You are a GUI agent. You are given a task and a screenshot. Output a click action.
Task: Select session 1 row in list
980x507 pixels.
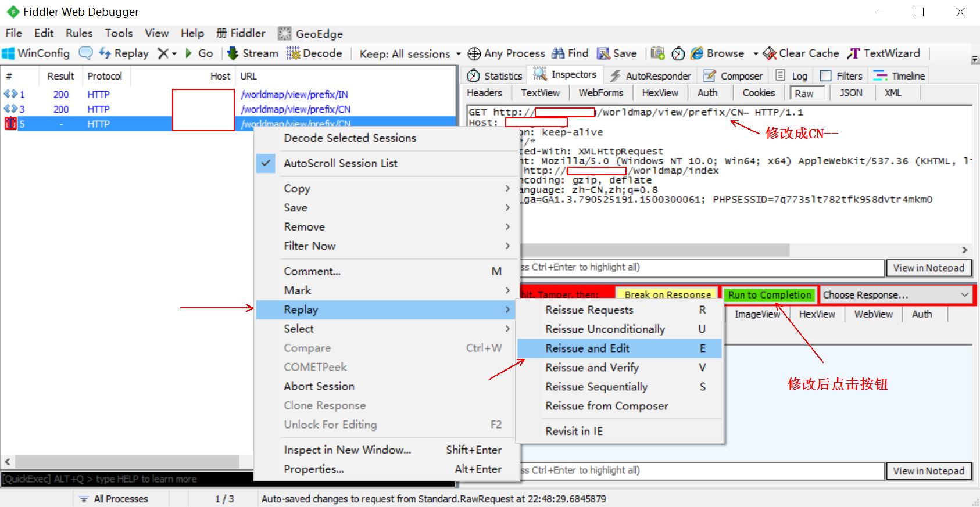[x=228, y=94]
